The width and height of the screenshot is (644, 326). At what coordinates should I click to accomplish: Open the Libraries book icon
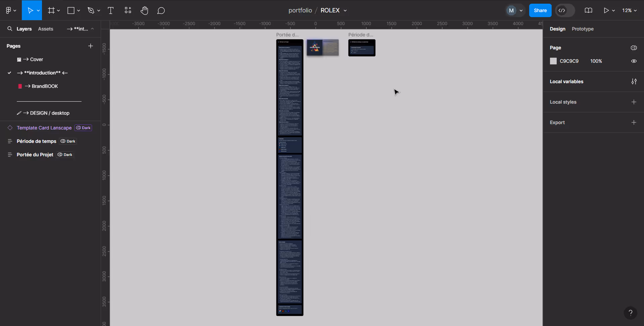tap(588, 10)
